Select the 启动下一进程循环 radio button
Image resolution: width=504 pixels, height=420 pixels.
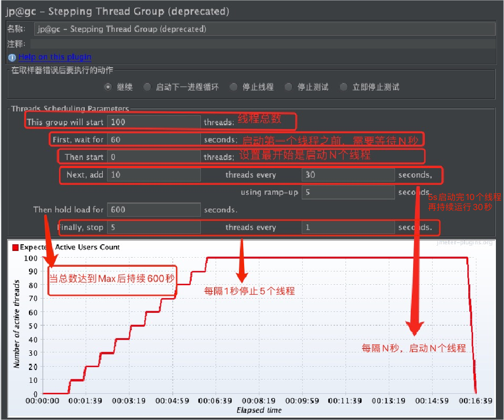[x=147, y=87]
